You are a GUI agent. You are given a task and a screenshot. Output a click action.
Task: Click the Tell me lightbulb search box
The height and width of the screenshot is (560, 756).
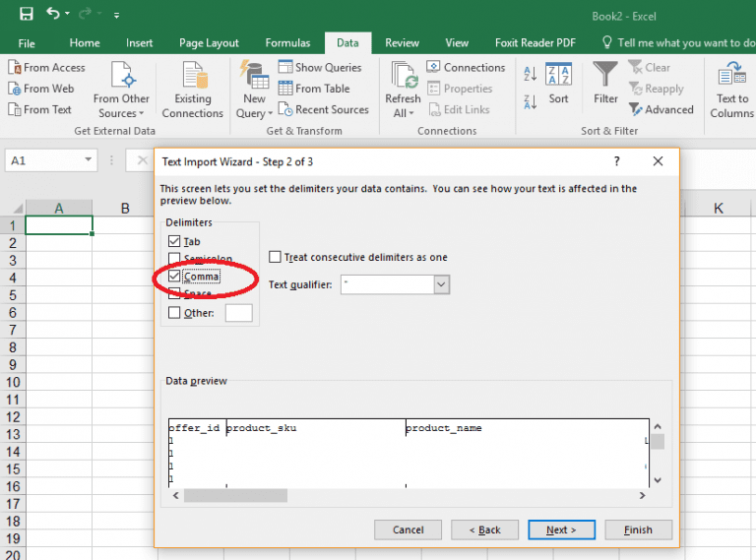[679, 43]
